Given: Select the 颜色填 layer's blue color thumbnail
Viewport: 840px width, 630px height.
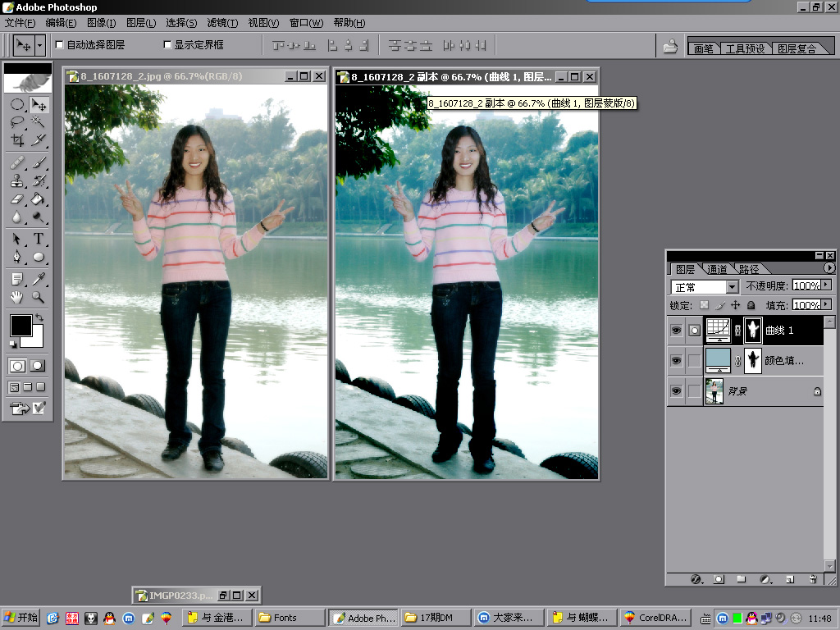Looking at the screenshot, I should [x=718, y=360].
